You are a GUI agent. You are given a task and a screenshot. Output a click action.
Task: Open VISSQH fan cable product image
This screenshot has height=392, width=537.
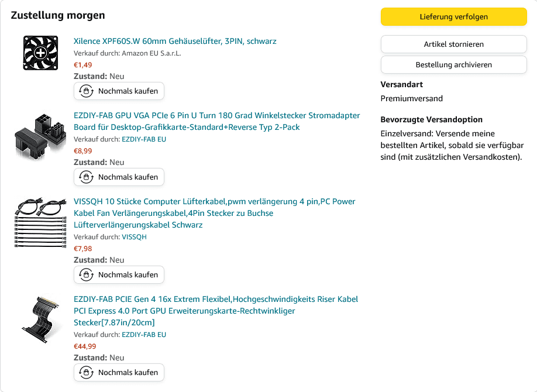click(40, 222)
